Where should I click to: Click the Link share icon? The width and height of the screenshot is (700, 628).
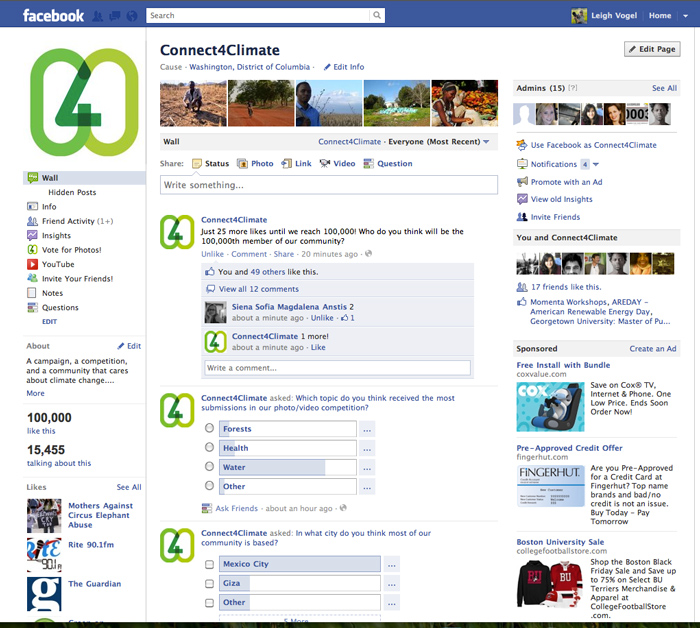click(x=286, y=164)
